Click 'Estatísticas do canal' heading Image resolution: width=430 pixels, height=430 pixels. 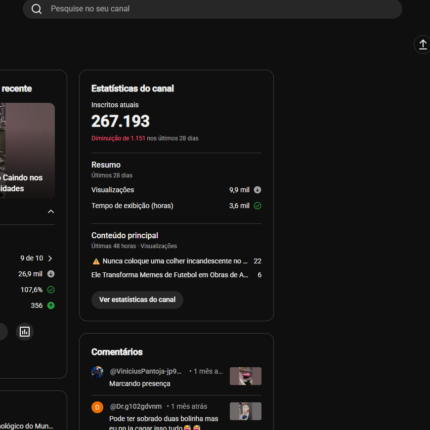(133, 89)
